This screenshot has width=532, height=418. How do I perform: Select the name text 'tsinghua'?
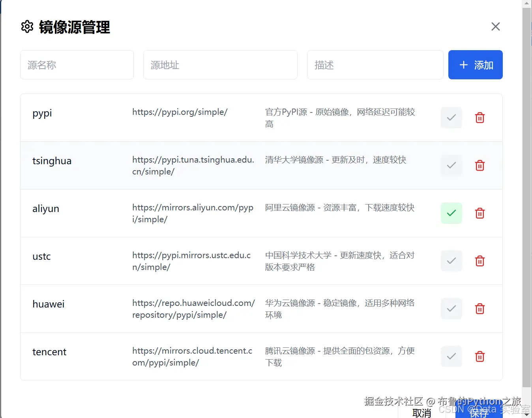(52, 161)
